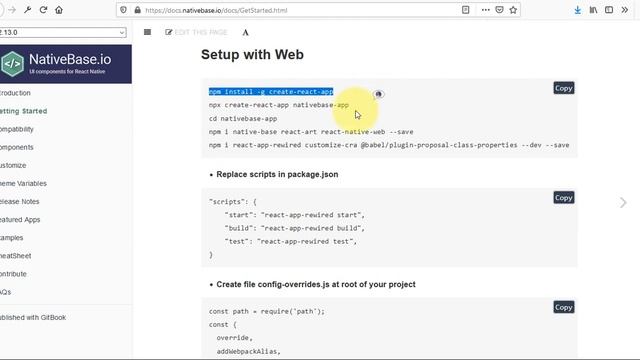This screenshot has width=640, height=360.
Task: Expand the toolbar overflow chevrons
Action: pyautogui.click(x=624, y=10)
